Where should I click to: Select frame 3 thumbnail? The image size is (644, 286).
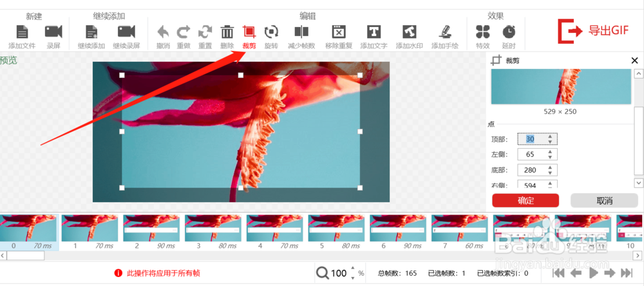coord(213,228)
